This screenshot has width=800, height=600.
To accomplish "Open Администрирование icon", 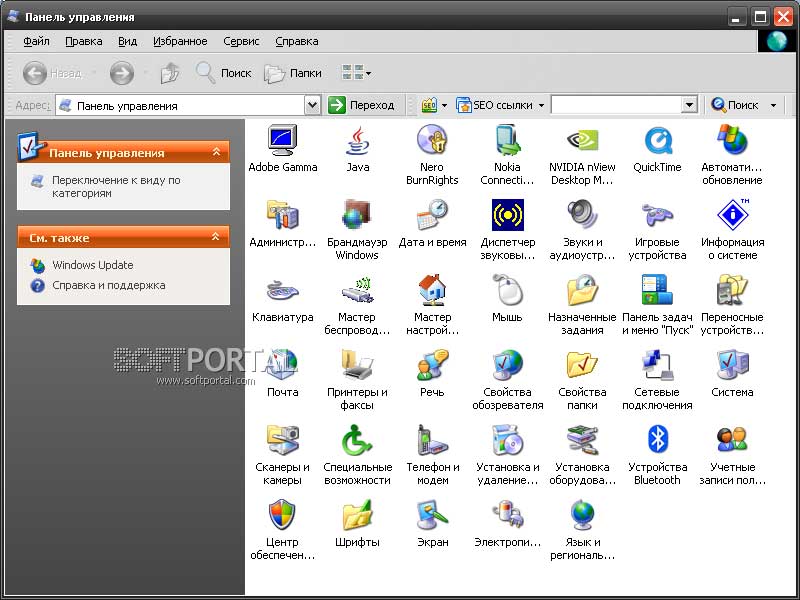I will [x=282, y=224].
